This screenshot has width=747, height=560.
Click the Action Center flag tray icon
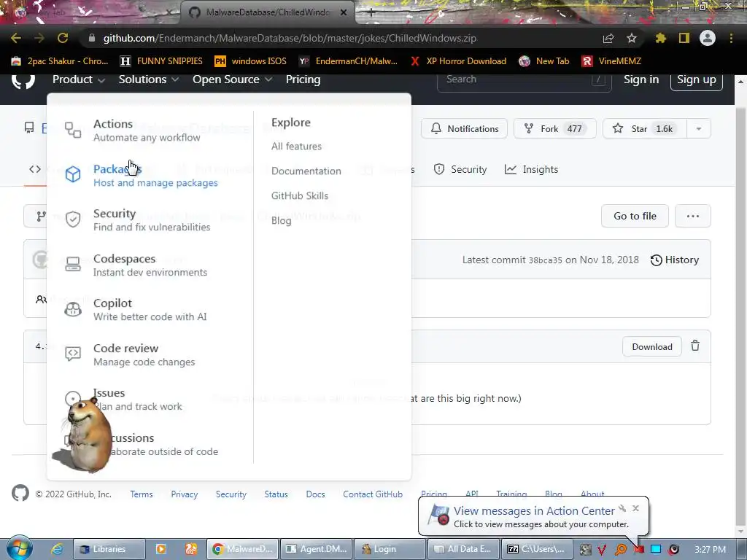click(x=638, y=550)
